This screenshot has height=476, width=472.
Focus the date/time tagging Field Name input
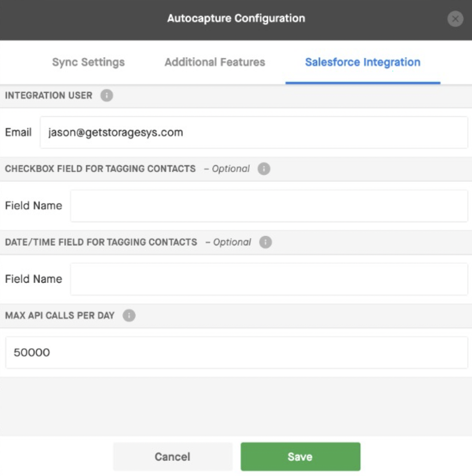(269, 279)
